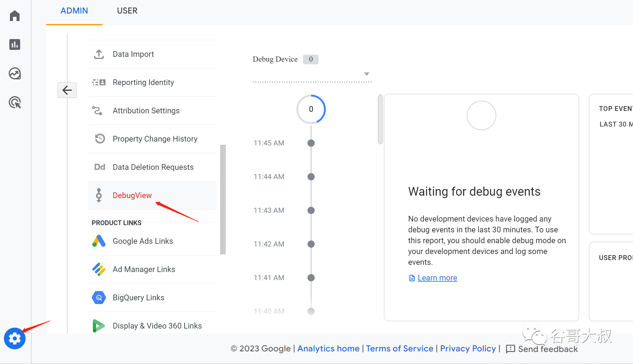Open the Advertising icon in sidebar
Screen dimensions: 633x364
(x=14, y=102)
